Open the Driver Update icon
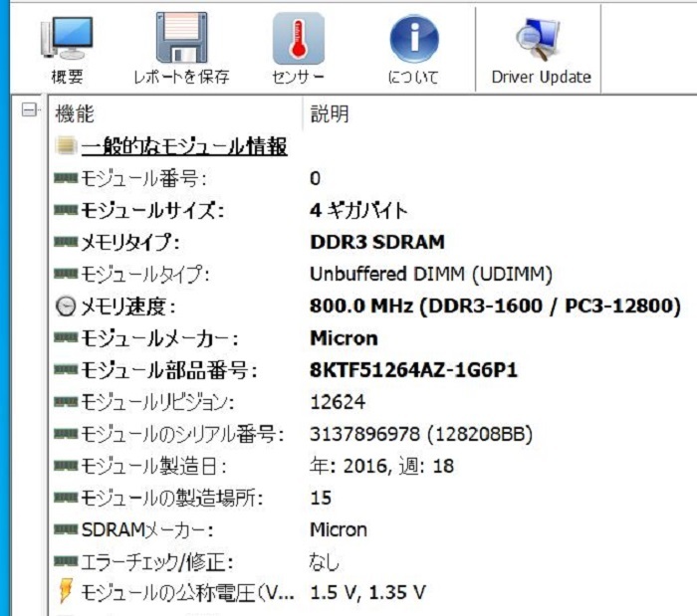Viewport: 697px width, 616px height. 541,39
